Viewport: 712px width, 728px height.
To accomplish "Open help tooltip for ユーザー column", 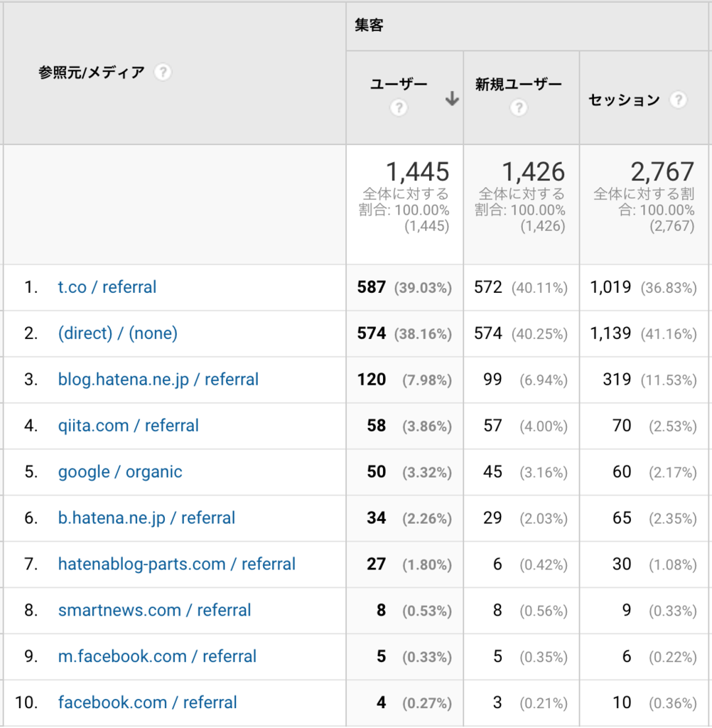I will pos(399,108).
